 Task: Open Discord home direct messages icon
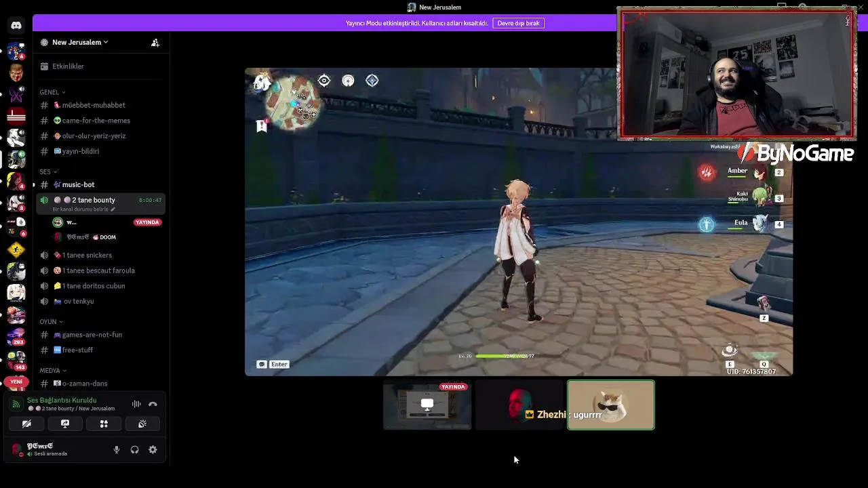(16, 25)
